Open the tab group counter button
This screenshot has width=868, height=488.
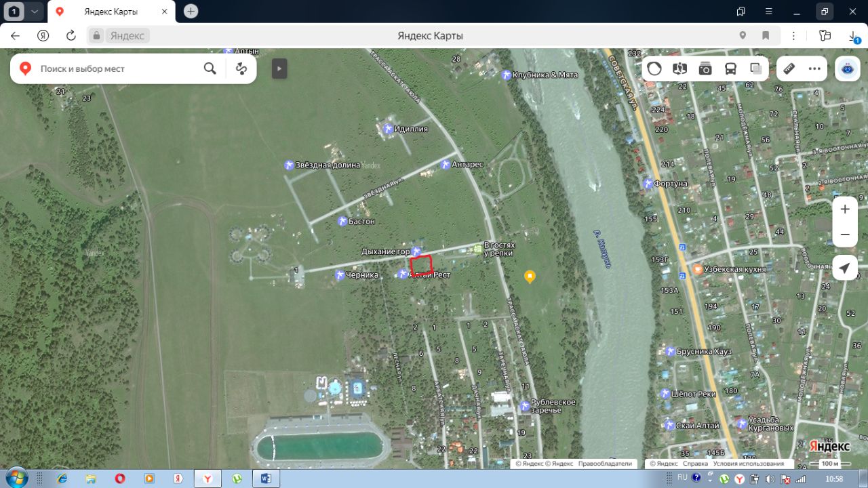point(14,12)
